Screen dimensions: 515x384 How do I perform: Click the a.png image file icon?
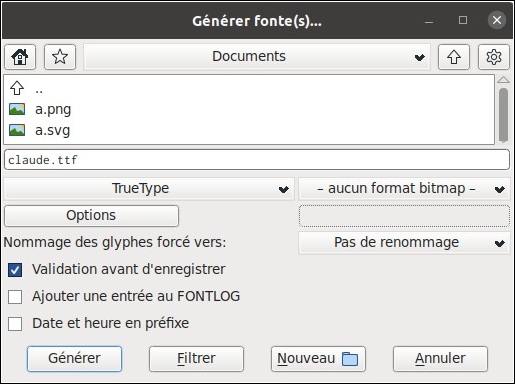[17, 109]
